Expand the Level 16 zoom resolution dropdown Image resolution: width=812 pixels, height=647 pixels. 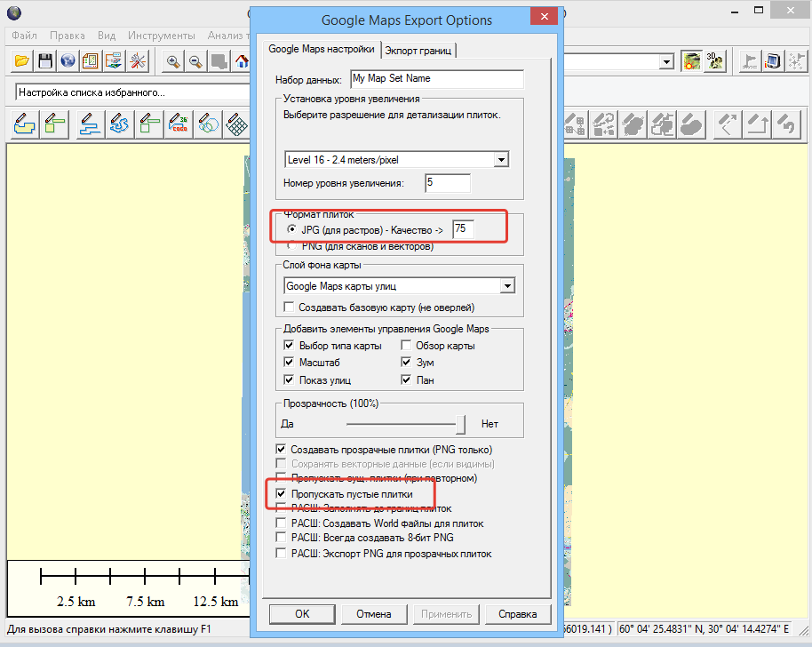pyautogui.click(x=501, y=160)
